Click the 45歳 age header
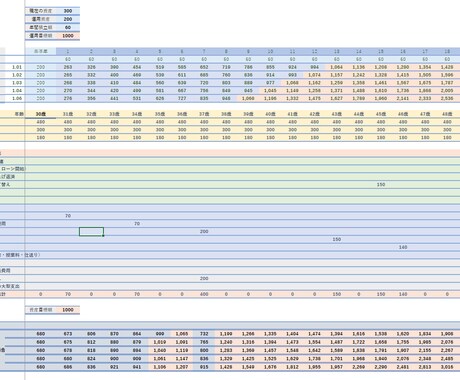The width and height of the screenshot is (460, 380). [x=381, y=114]
